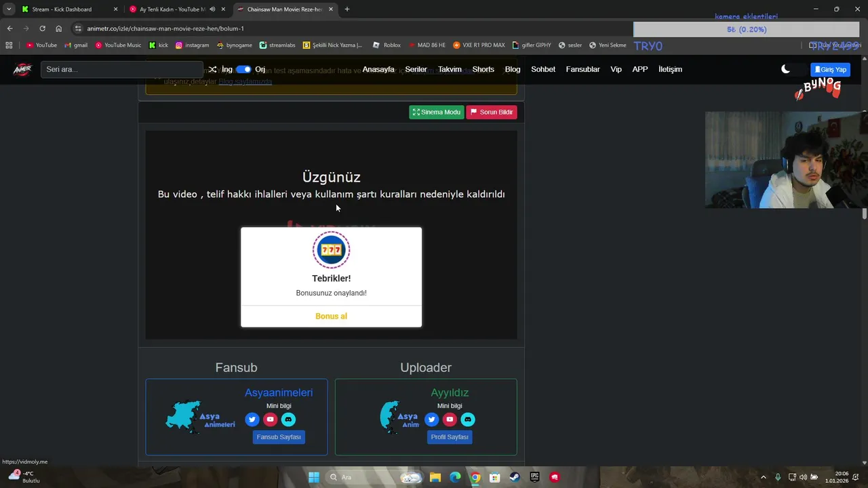The width and height of the screenshot is (868, 488).
Task: Click the Profil Sayfası button
Action: 450,437
